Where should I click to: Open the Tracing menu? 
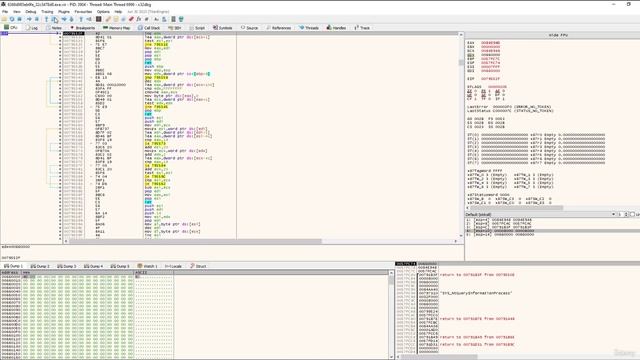[x=47, y=12]
